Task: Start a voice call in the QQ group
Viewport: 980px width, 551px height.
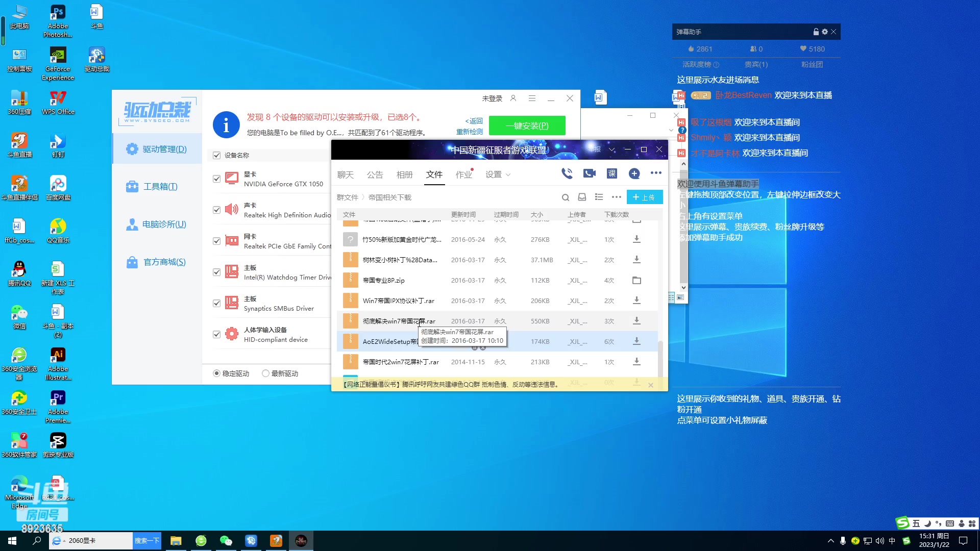Action: point(567,173)
